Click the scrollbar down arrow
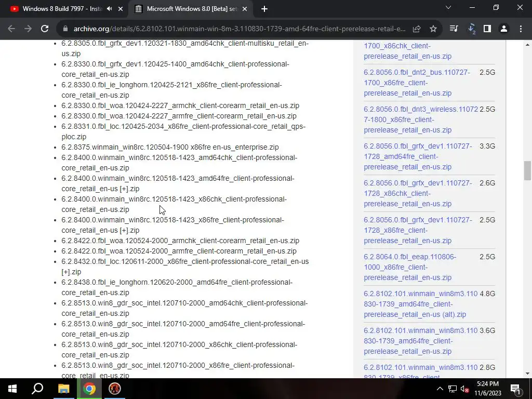The height and width of the screenshot is (399, 532). (x=527, y=374)
